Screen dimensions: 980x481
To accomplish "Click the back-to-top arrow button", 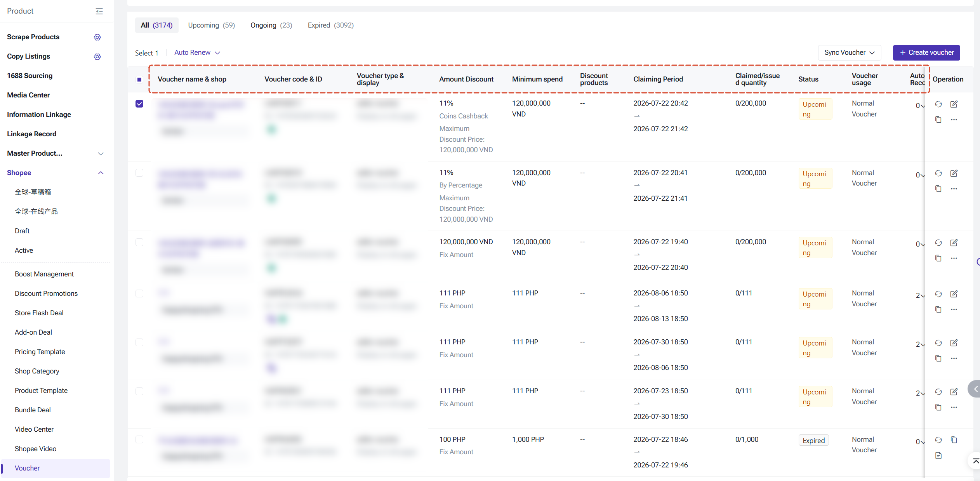I will point(975,461).
